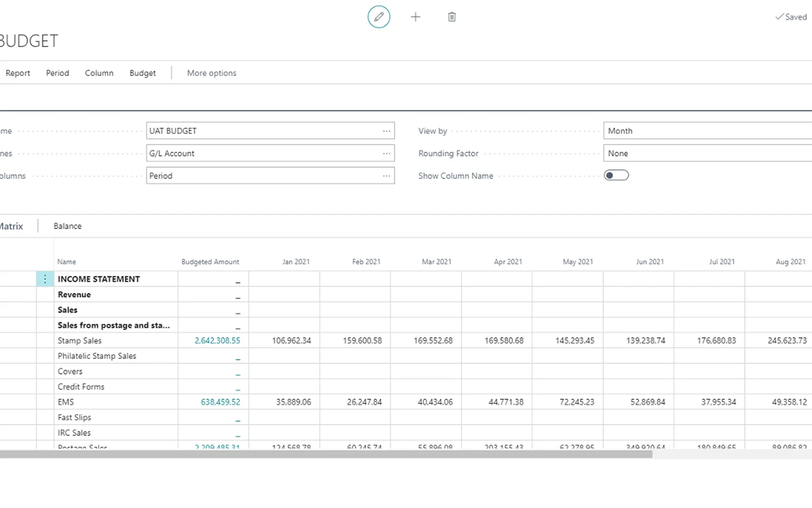Open lookup ellipsis for UAT BUDGET field
Image resolution: width=812 pixels, height=508 pixels.
point(387,131)
